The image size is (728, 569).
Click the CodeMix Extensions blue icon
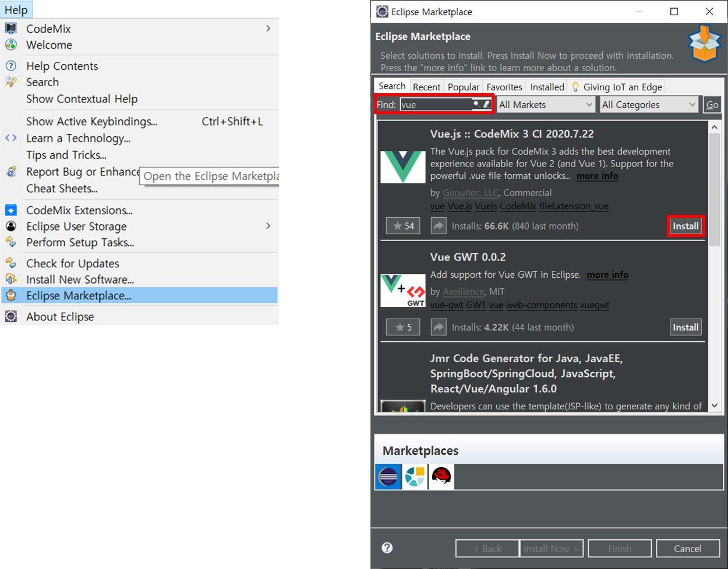(11, 210)
